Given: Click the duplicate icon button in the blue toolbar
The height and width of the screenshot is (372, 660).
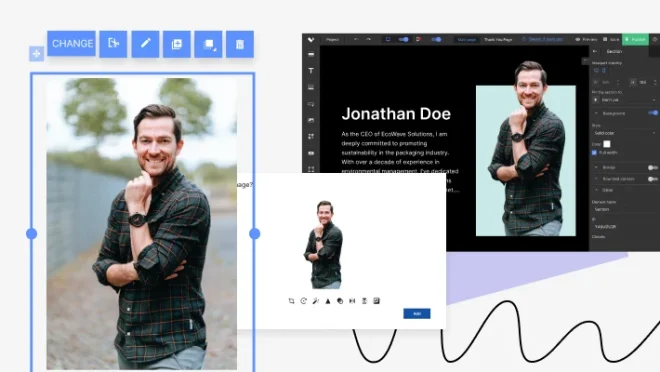Looking at the screenshot, I should point(177,44).
